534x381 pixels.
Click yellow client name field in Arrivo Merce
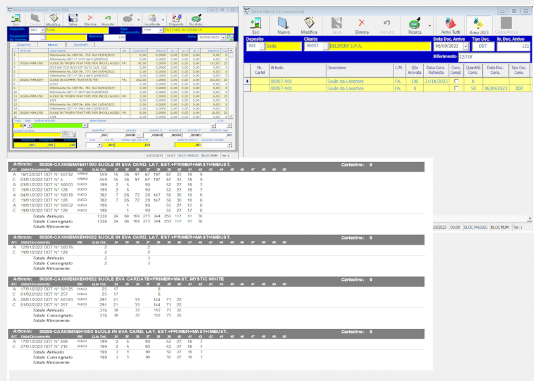coord(380,46)
